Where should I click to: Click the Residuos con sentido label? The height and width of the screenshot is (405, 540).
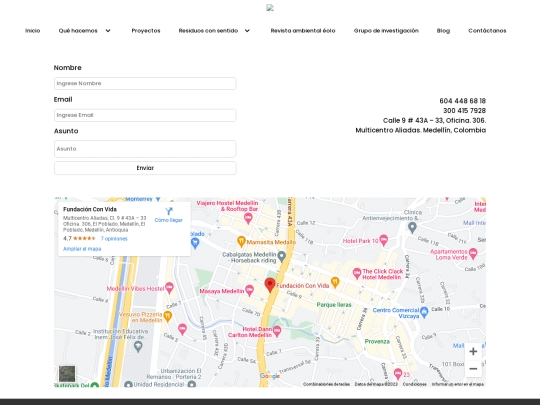[208, 31]
